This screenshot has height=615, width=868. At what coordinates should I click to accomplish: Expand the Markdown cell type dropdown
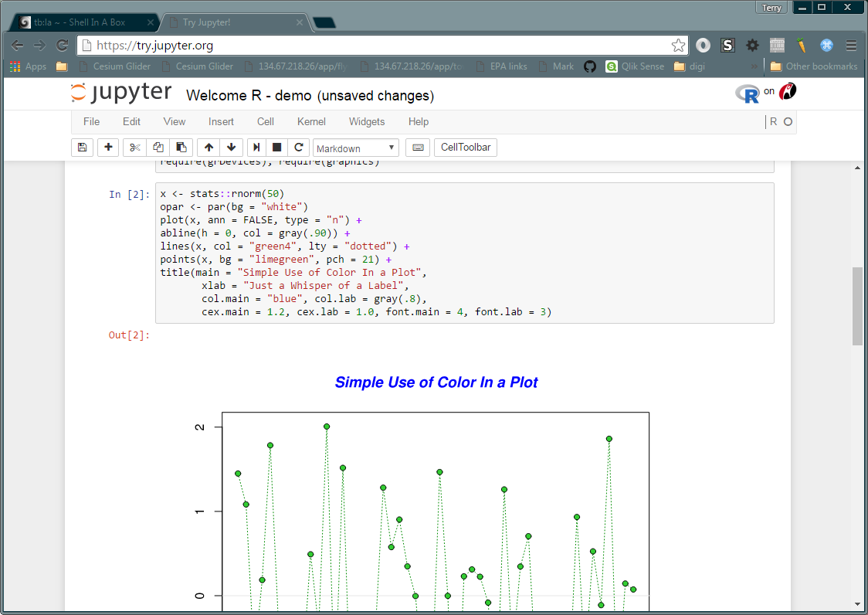point(356,148)
